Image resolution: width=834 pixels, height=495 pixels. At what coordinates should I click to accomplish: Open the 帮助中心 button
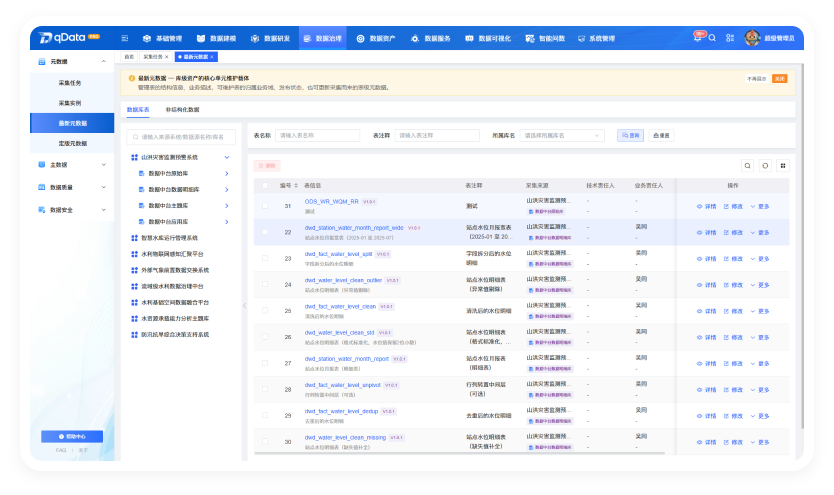coord(72,437)
